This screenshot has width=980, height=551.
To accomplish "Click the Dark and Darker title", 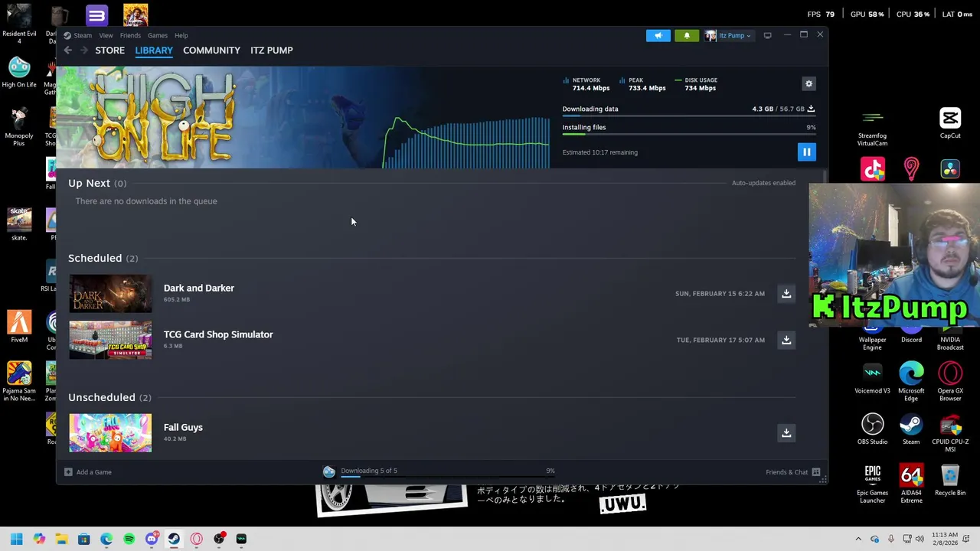I will [x=199, y=289].
